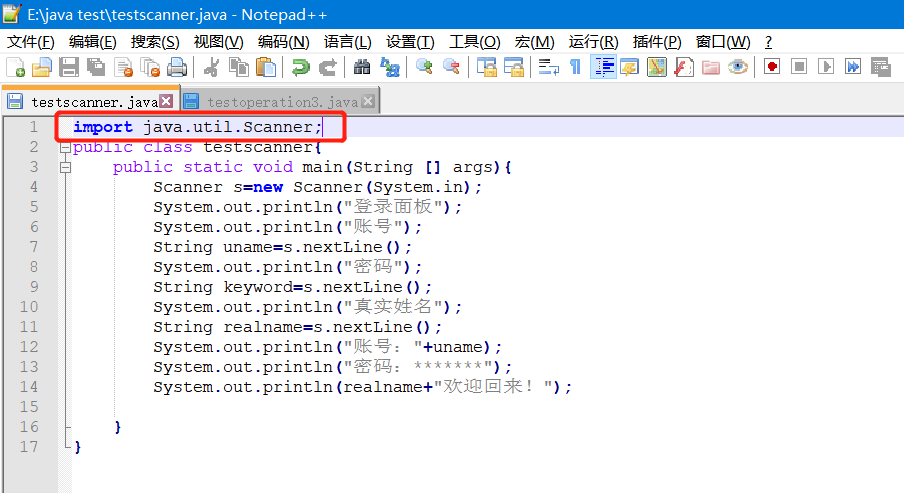Save the current file
Viewport: 904px width, 493px height.
click(x=69, y=67)
